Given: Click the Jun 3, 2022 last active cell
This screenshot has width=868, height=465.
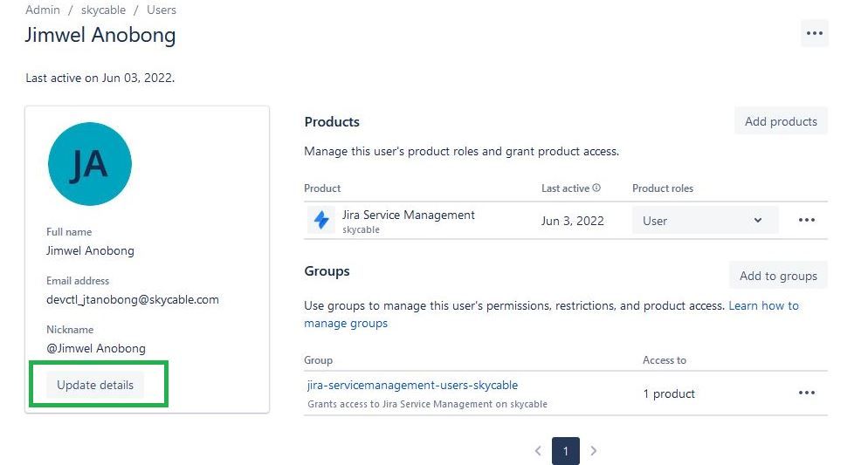Looking at the screenshot, I should pos(572,222).
